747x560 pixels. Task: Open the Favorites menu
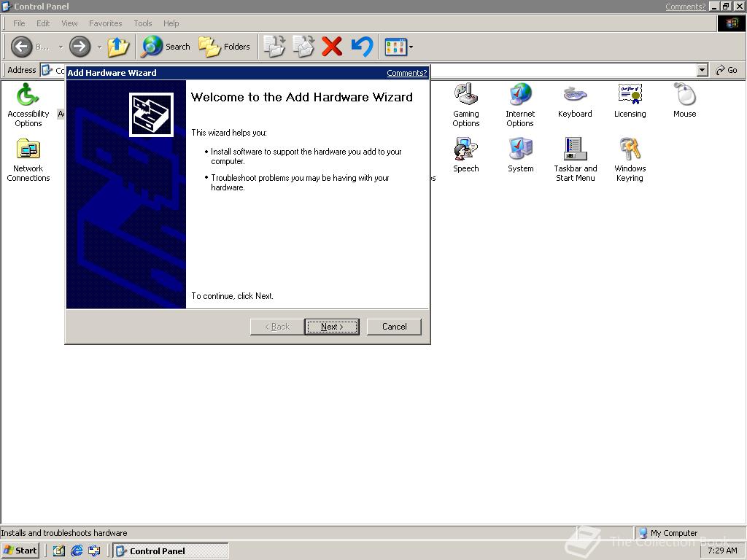105,23
